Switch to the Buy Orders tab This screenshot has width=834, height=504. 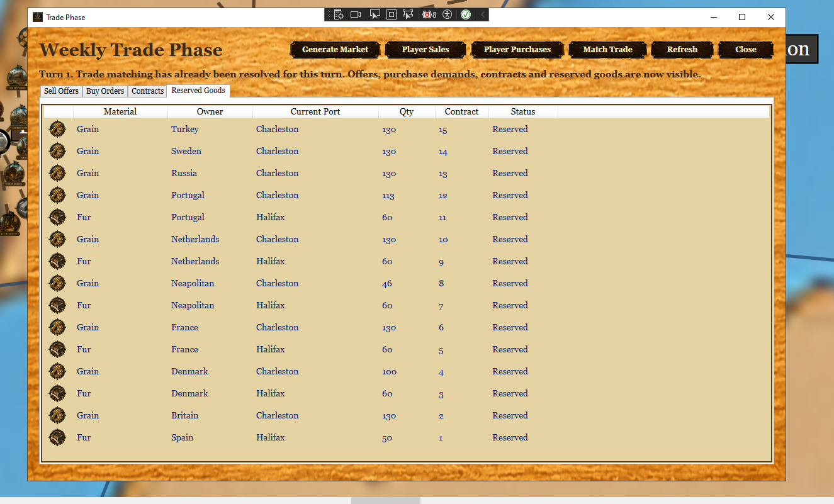coord(105,91)
